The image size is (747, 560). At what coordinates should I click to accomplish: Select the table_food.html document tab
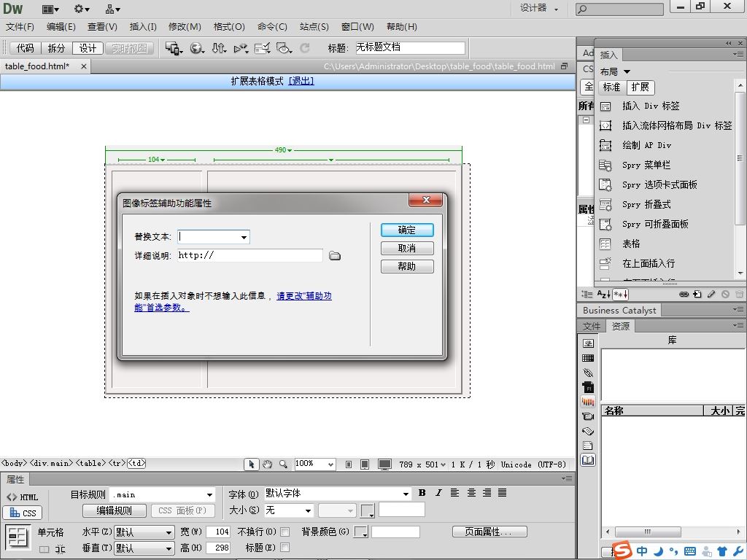tap(37, 66)
